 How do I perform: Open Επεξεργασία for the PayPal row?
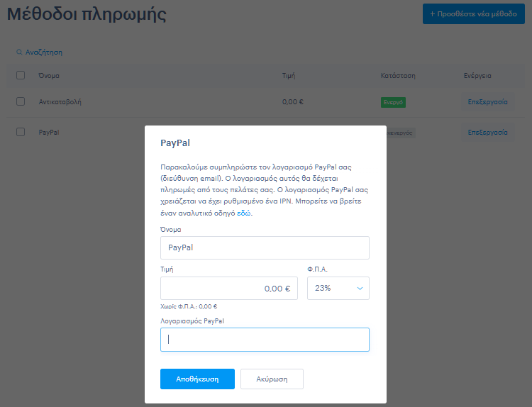[487, 133]
